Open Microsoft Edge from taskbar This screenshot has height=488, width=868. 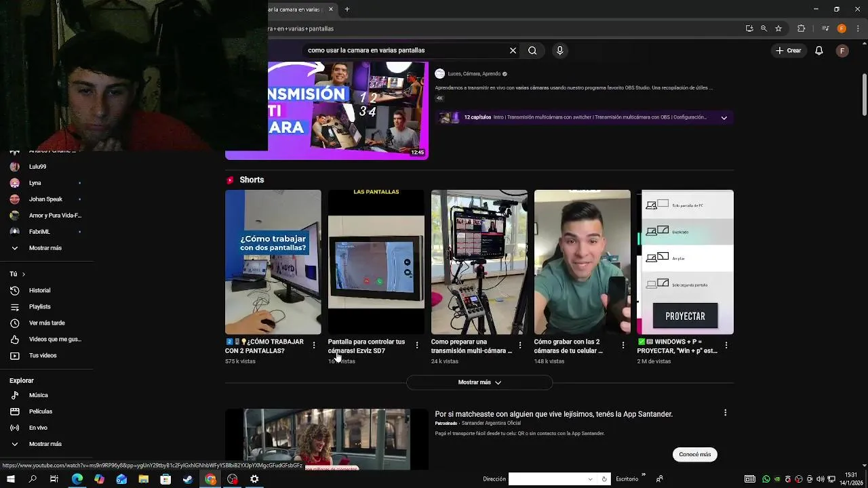pos(77,479)
